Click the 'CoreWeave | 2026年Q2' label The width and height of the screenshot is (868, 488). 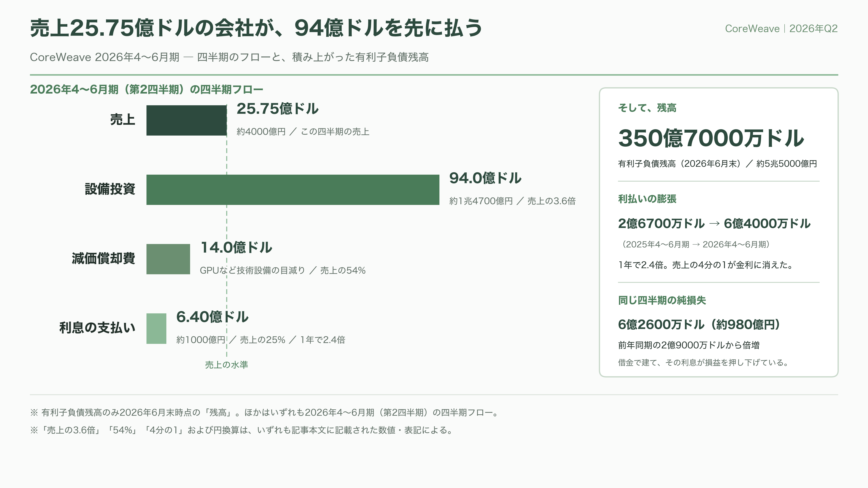(x=781, y=29)
